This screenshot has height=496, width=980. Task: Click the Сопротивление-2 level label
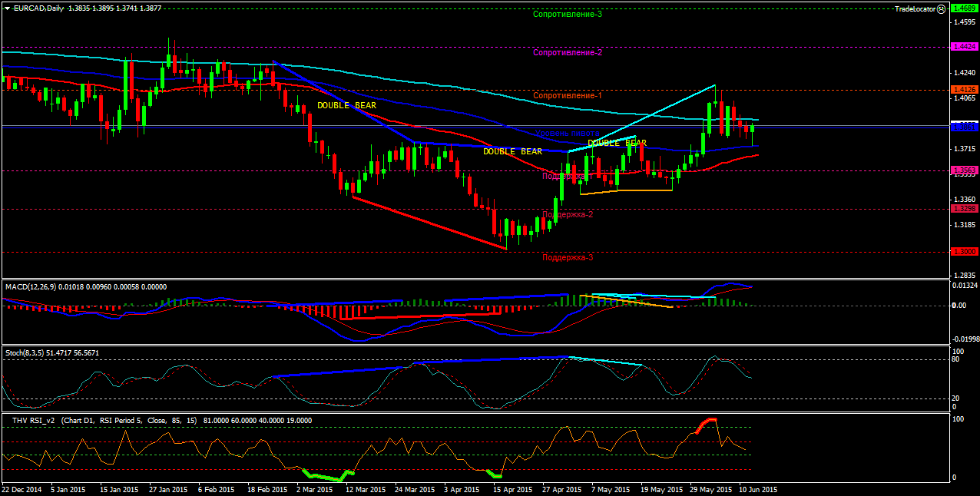tap(568, 52)
